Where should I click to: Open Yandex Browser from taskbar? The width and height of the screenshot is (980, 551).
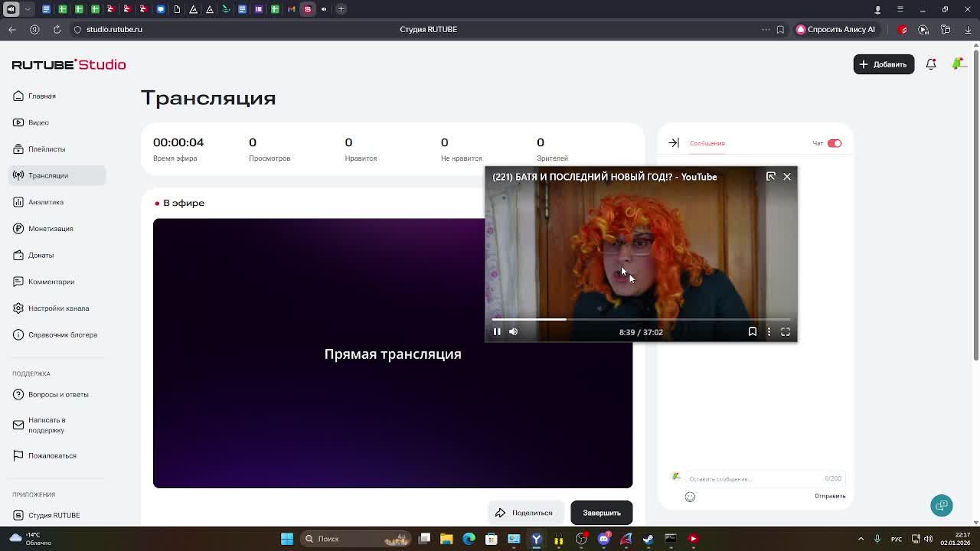click(x=536, y=539)
